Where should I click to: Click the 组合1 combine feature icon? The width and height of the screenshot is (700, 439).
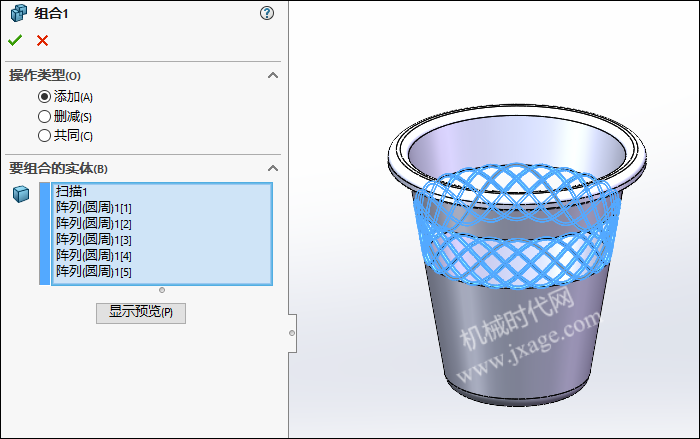tap(19, 13)
